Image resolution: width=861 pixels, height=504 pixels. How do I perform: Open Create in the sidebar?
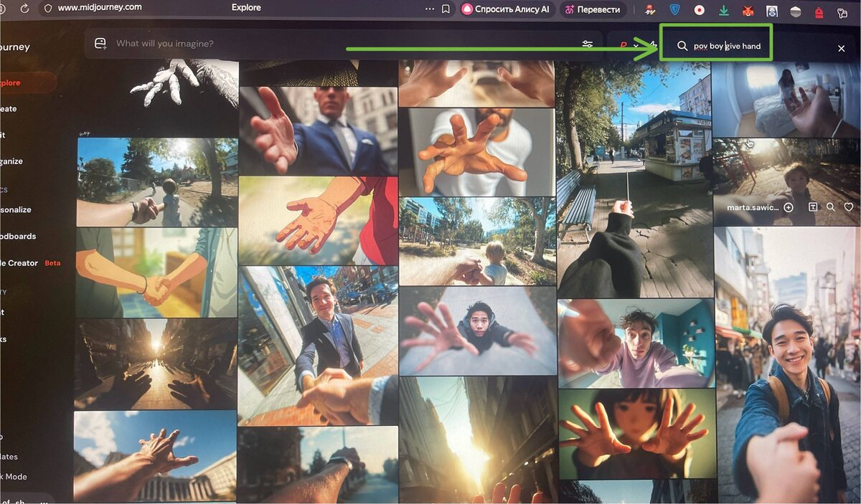pyautogui.click(x=9, y=109)
